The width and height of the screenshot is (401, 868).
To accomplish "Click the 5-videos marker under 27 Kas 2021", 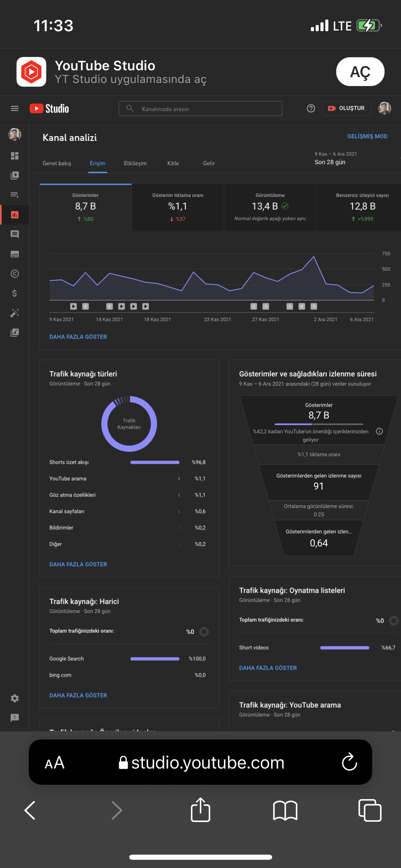I will [x=254, y=306].
